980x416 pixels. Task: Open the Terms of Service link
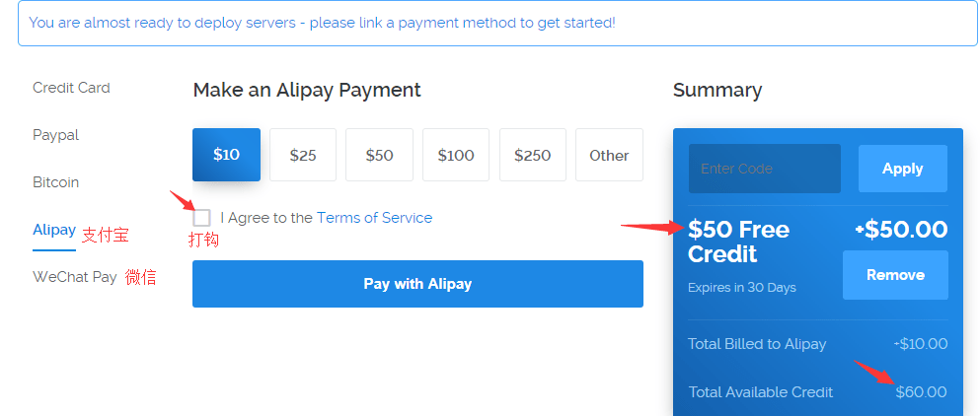click(374, 218)
